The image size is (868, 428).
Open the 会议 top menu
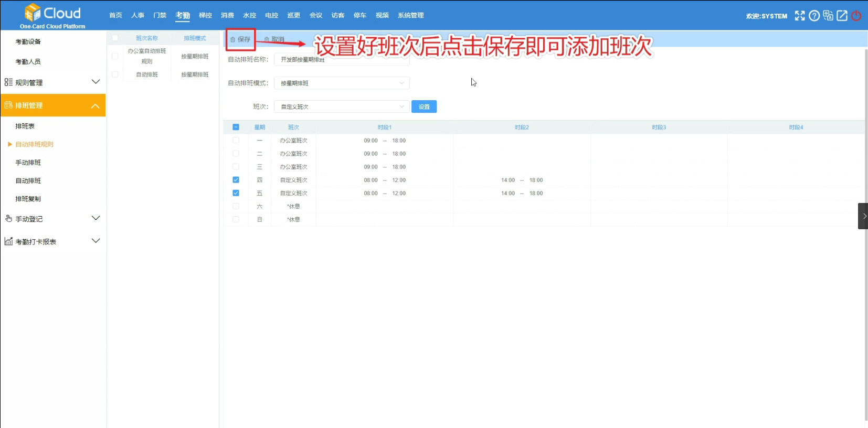tap(315, 15)
